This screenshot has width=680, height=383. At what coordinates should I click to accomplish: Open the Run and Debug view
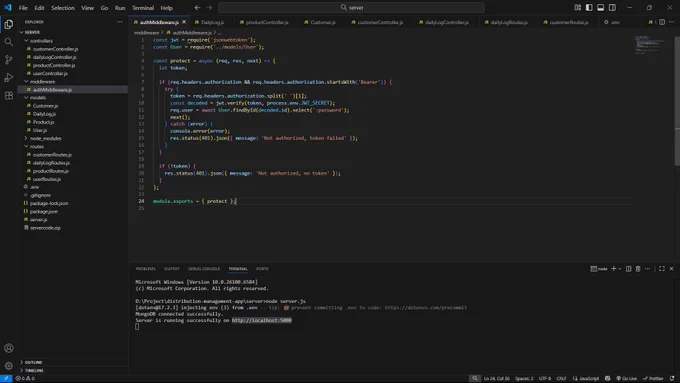9,78
